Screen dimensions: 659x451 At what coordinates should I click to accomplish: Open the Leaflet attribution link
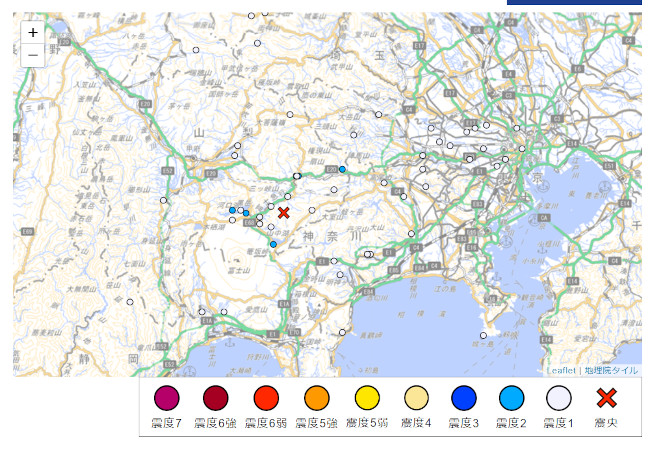point(563,370)
